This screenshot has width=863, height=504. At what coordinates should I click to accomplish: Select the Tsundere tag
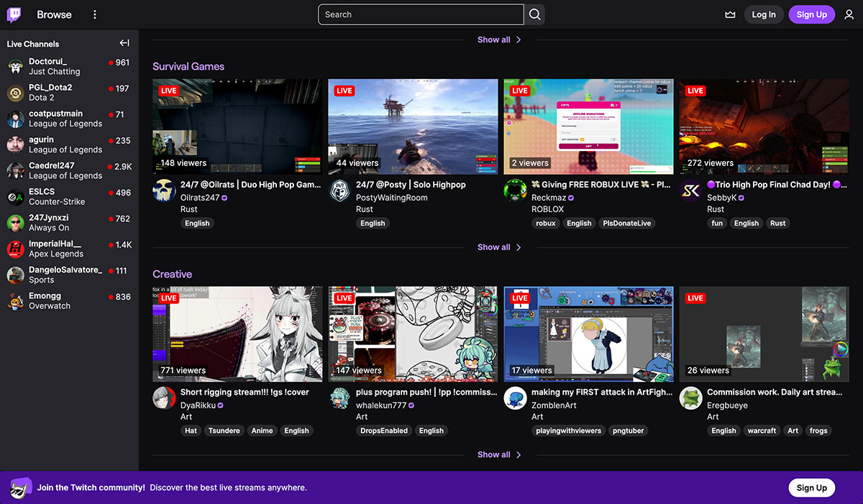click(224, 431)
